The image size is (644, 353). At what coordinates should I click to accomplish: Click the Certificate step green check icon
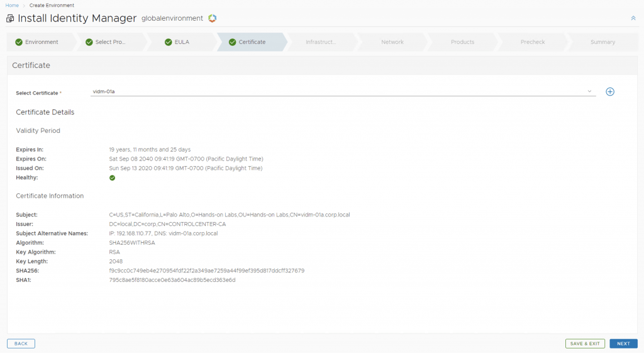coord(233,42)
